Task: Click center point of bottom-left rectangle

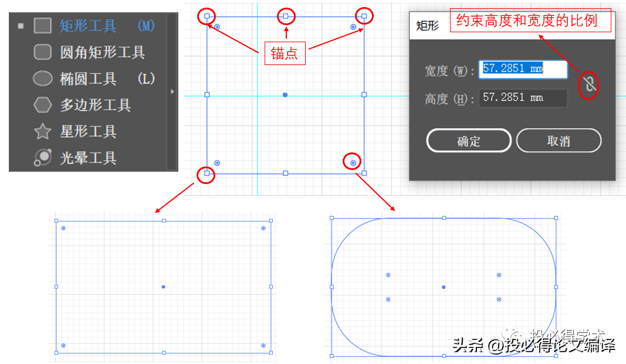Action: coord(163,287)
